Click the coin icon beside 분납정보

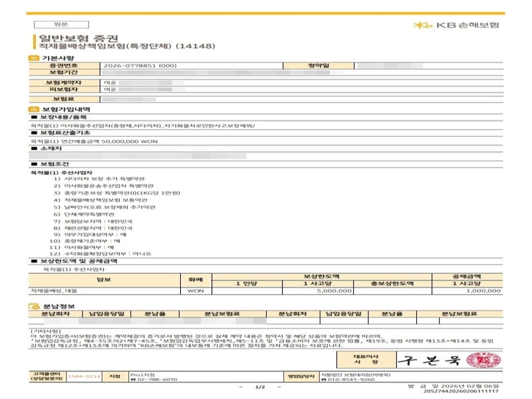click(34, 307)
